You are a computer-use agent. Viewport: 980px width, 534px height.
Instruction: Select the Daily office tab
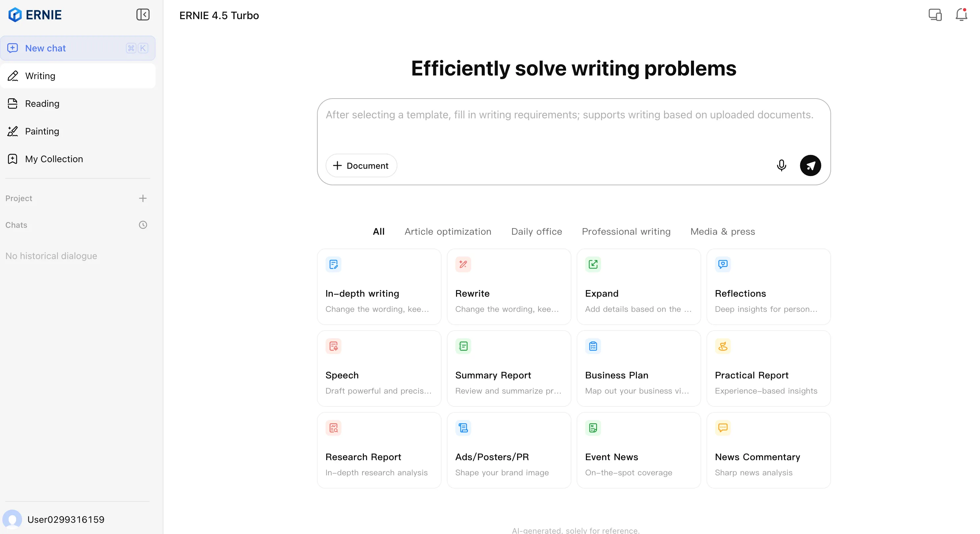[536, 231]
